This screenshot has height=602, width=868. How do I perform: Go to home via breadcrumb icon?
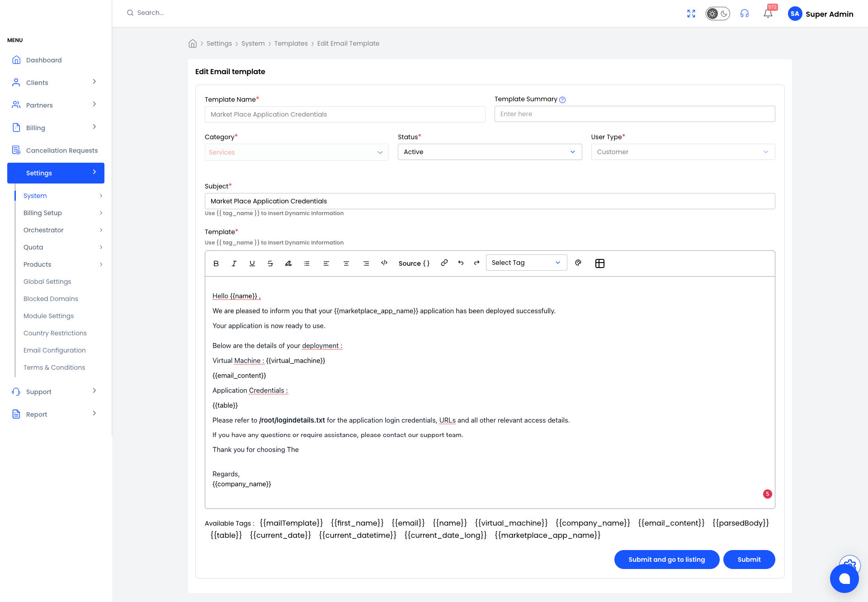pos(193,43)
